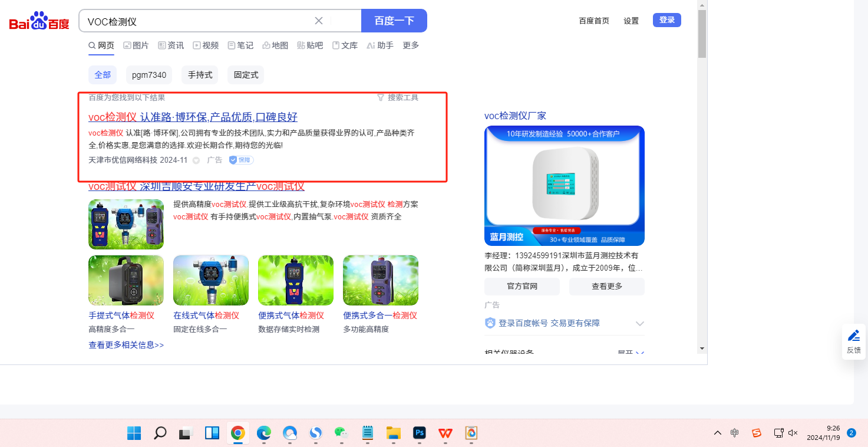This screenshot has height=447, width=868.
Task: Click the 登录 button
Action: tap(667, 20)
